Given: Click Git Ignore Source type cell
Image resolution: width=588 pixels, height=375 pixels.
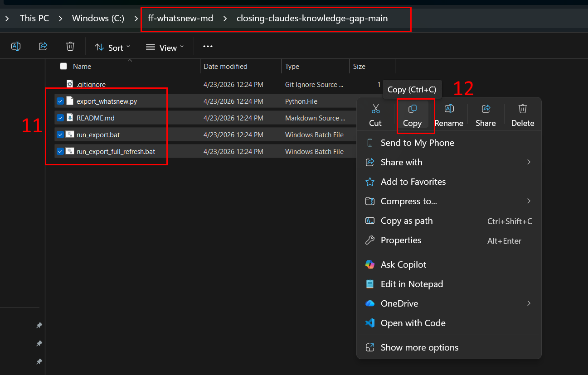Looking at the screenshot, I should pyautogui.click(x=314, y=84).
